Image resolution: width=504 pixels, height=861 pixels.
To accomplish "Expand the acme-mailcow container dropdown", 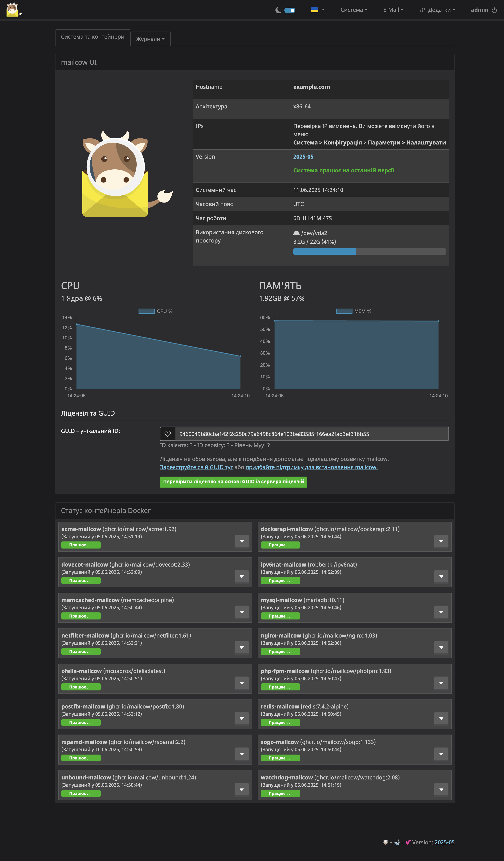I will click(x=242, y=541).
